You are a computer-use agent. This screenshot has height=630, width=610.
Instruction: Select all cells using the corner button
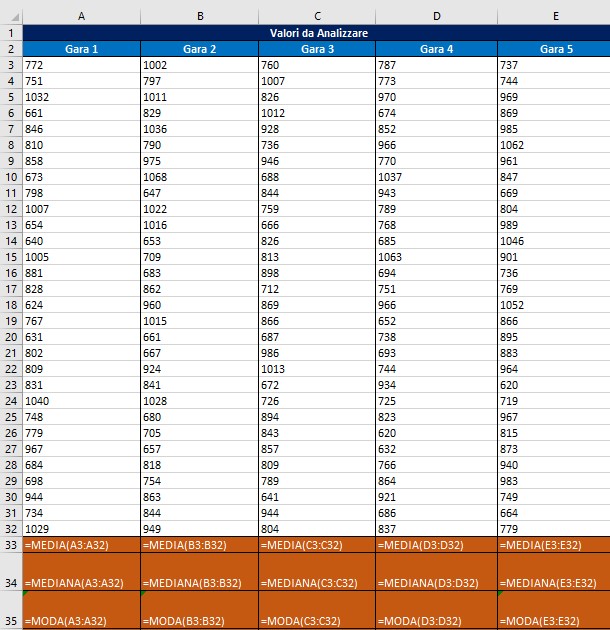pyautogui.click(x=10, y=16)
